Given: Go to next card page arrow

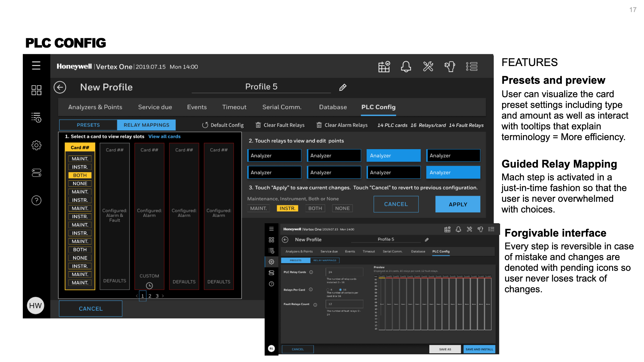Looking at the screenshot, I should [163, 296].
